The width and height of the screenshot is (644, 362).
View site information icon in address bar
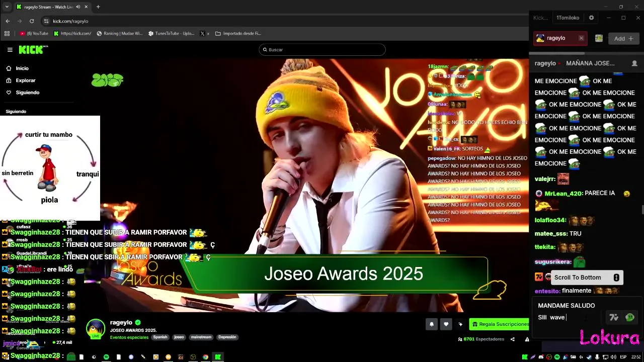46,21
